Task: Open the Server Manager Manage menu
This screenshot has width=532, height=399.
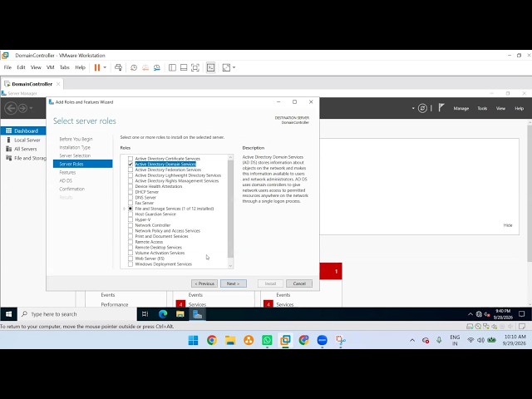Action: pos(461,109)
